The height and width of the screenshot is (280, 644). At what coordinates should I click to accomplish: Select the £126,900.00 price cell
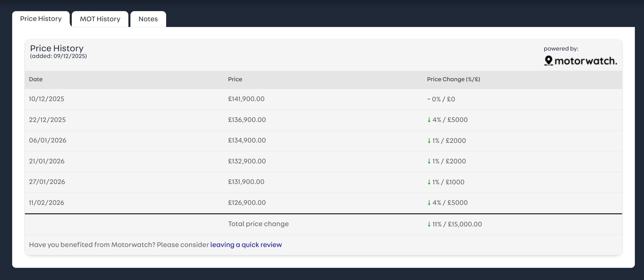[x=247, y=203]
